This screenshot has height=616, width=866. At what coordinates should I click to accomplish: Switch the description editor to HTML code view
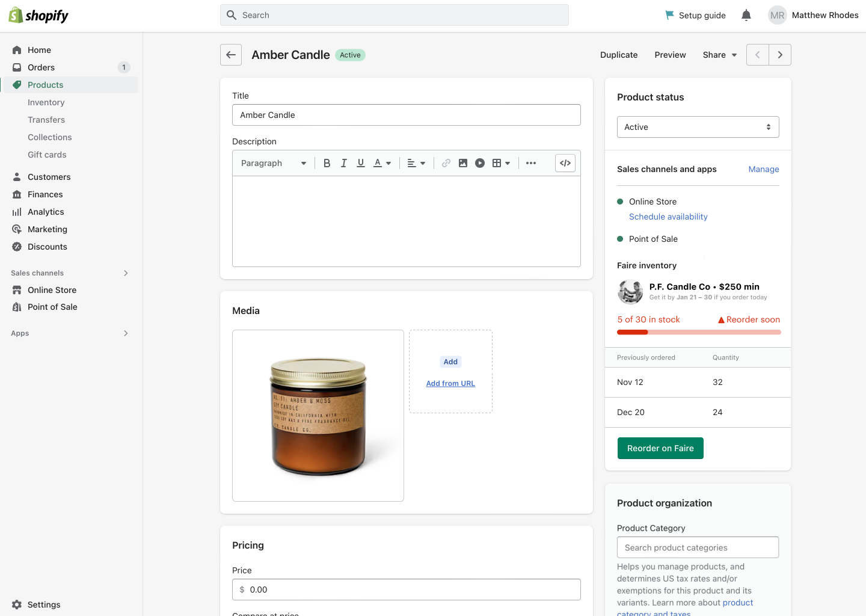pos(565,162)
